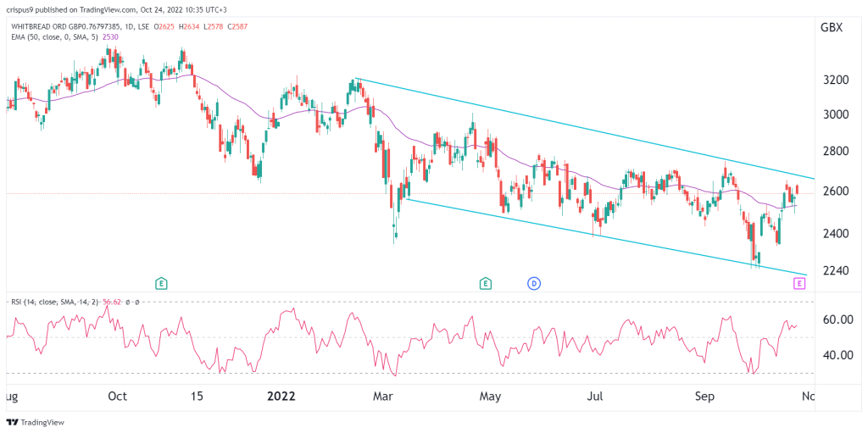Click the GBX currency label
Image resolution: width=868 pixels, height=433 pixels.
832,28
